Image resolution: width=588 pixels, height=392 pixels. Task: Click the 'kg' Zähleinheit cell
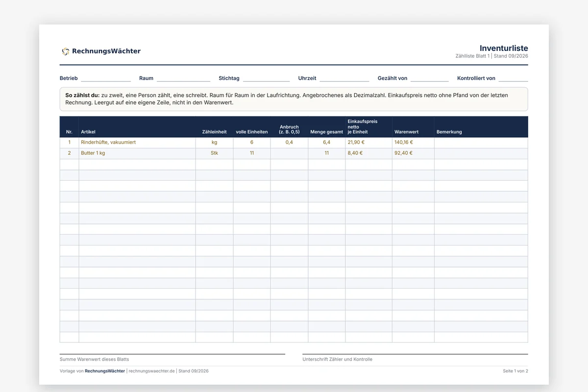[x=214, y=142]
